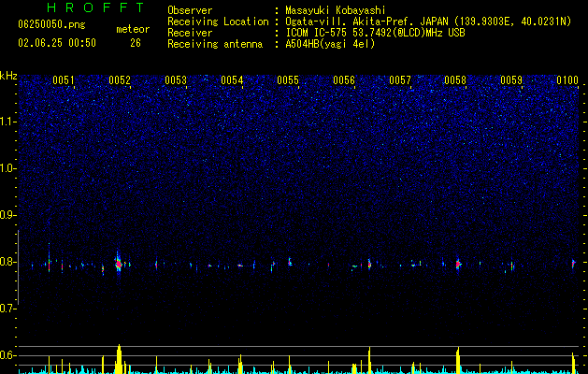Click the 0055 time marker
This screenshot has width=588, height=374.
(288, 80)
